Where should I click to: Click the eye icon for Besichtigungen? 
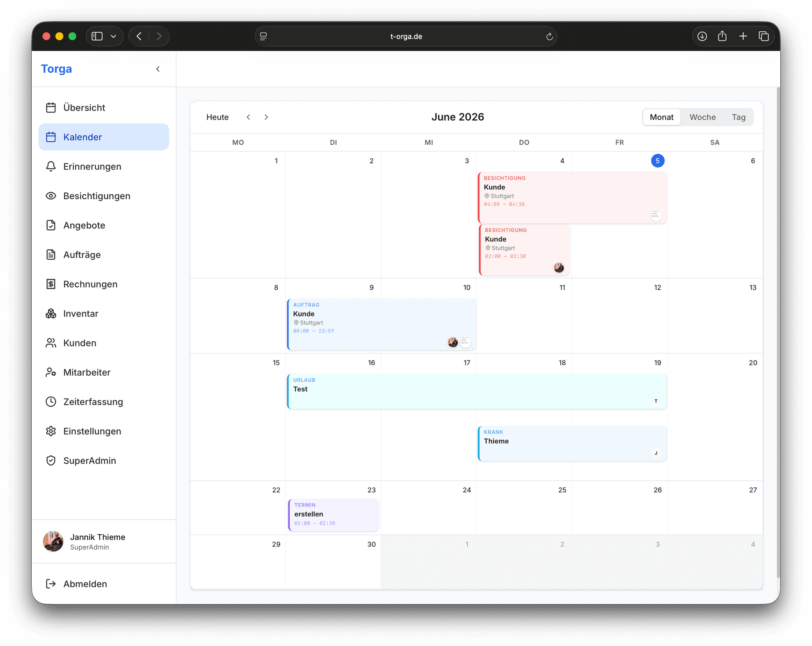(51, 196)
